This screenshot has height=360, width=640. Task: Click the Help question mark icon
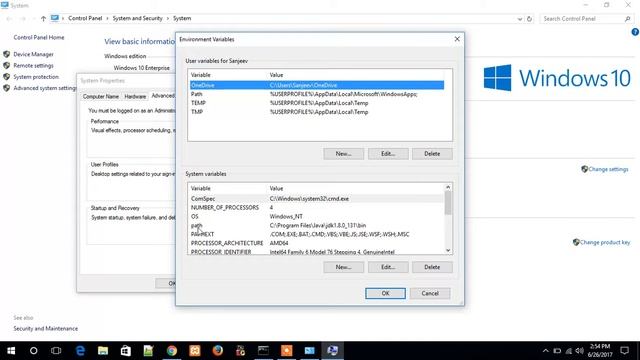tap(636, 32)
